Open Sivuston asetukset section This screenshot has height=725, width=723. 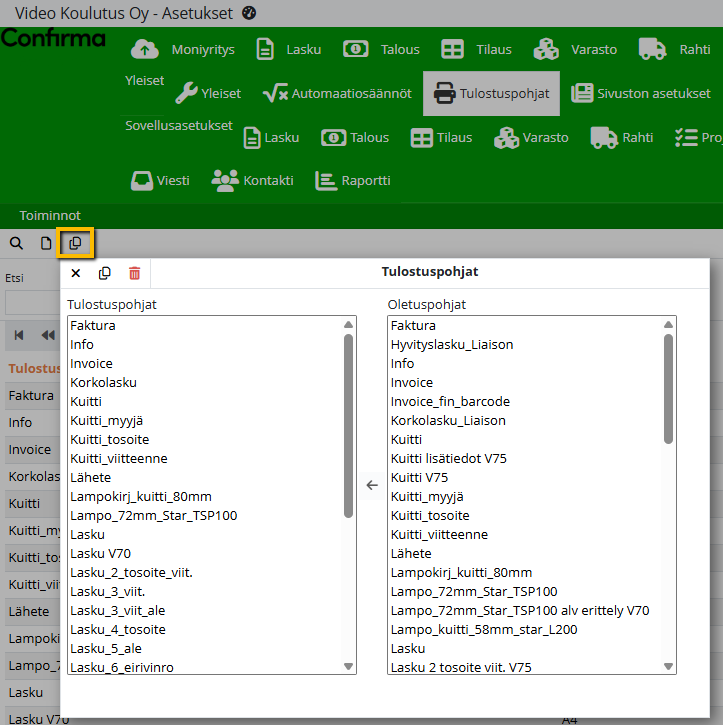tap(640, 93)
